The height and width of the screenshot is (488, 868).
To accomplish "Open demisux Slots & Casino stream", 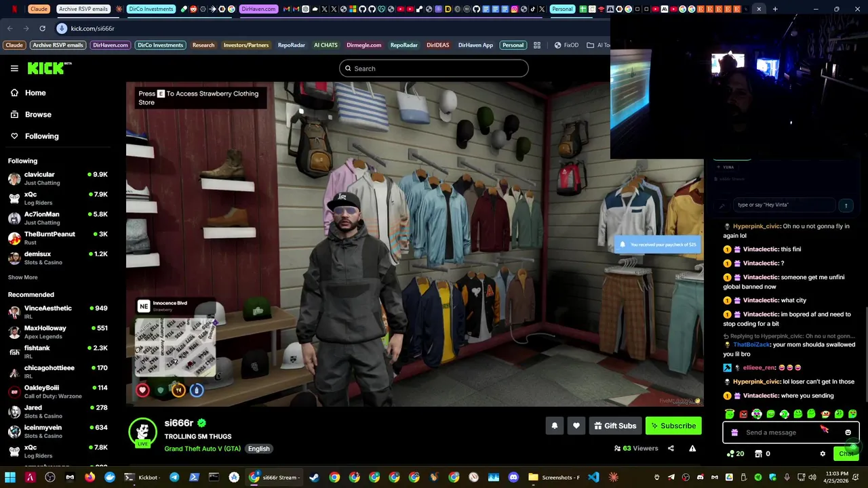I will [x=58, y=258].
